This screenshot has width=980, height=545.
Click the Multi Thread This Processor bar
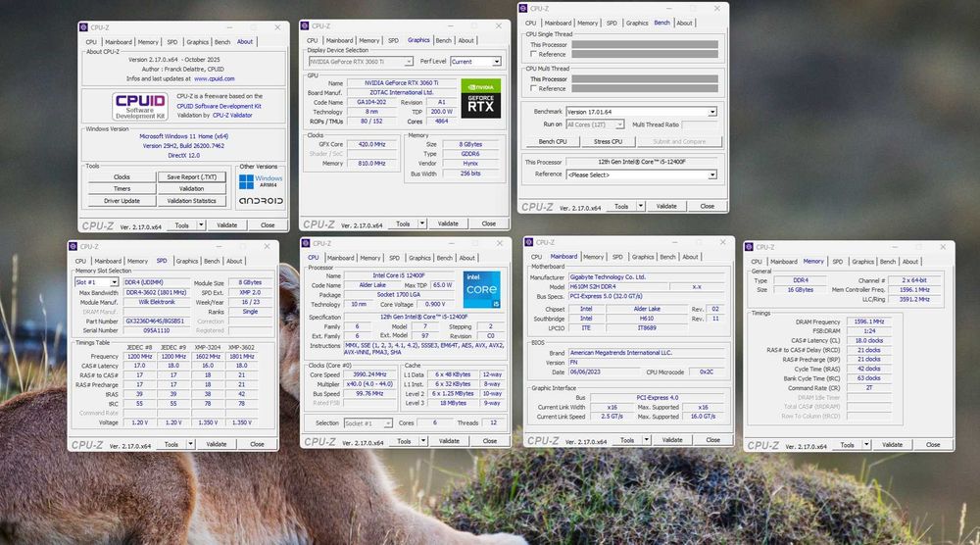(x=645, y=78)
